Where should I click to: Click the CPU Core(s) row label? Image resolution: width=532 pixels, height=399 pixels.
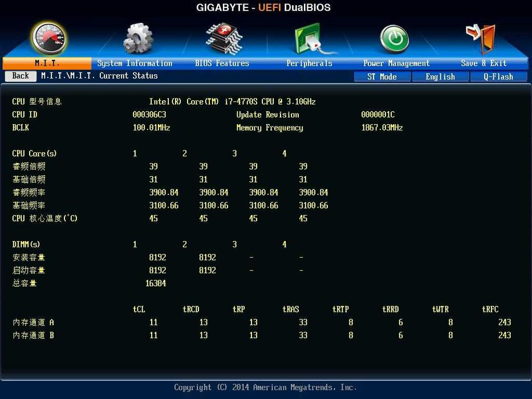[34, 153]
